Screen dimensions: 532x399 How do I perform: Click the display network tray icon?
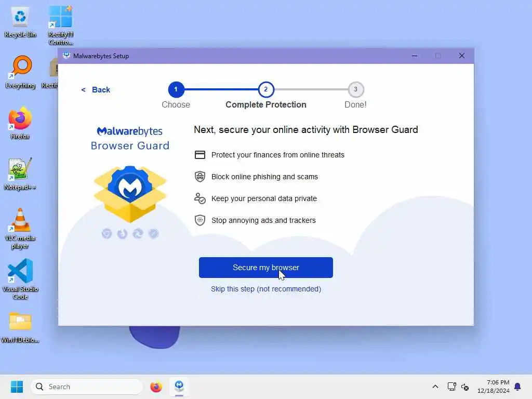click(x=451, y=387)
